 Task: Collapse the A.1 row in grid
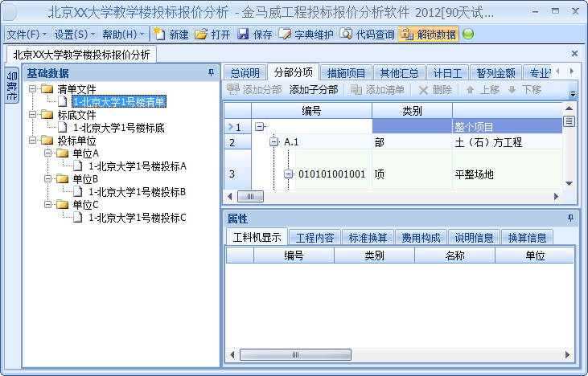(x=274, y=142)
